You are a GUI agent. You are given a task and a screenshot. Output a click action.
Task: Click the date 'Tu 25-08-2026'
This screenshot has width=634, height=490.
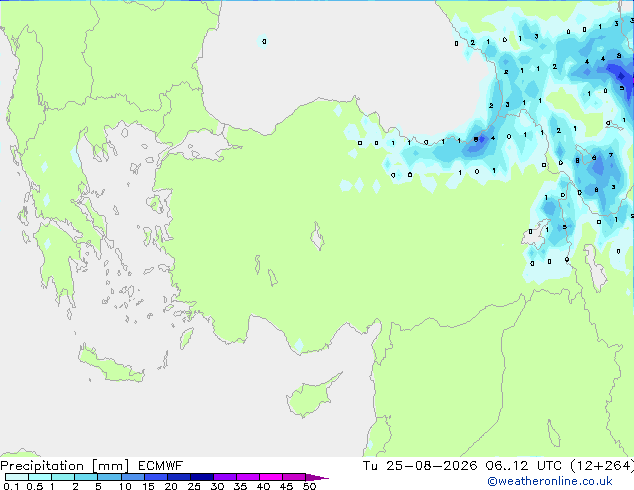[x=420, y=466]
